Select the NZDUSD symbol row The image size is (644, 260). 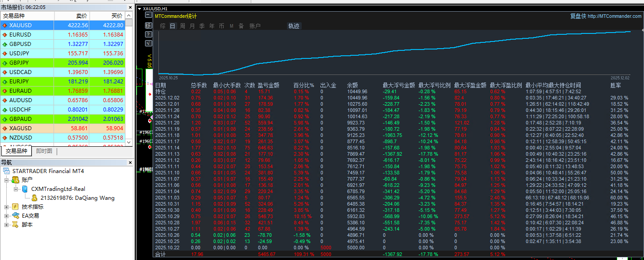click(62, 138)
